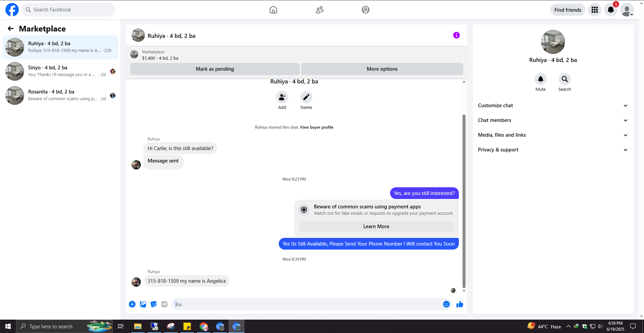Open Task View on the taskbar
Screen dimensions: 644x333
121,326
